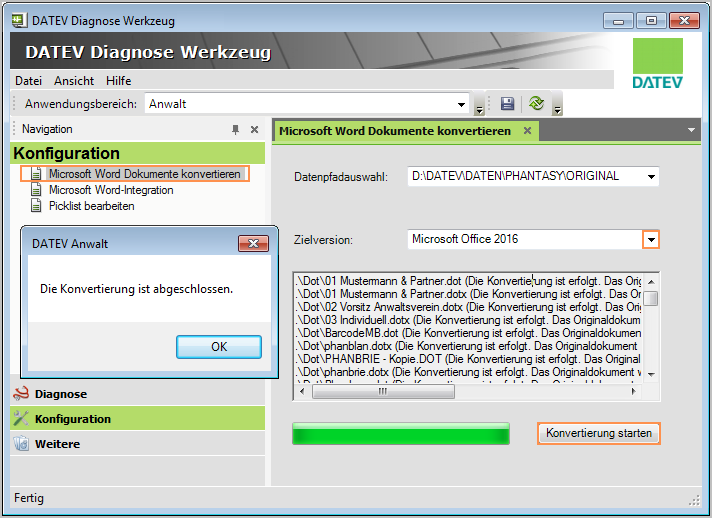Select Picklist bearbeiten tree item
The width and height of the screenshot is (712, 518).
tap(92, 206)
